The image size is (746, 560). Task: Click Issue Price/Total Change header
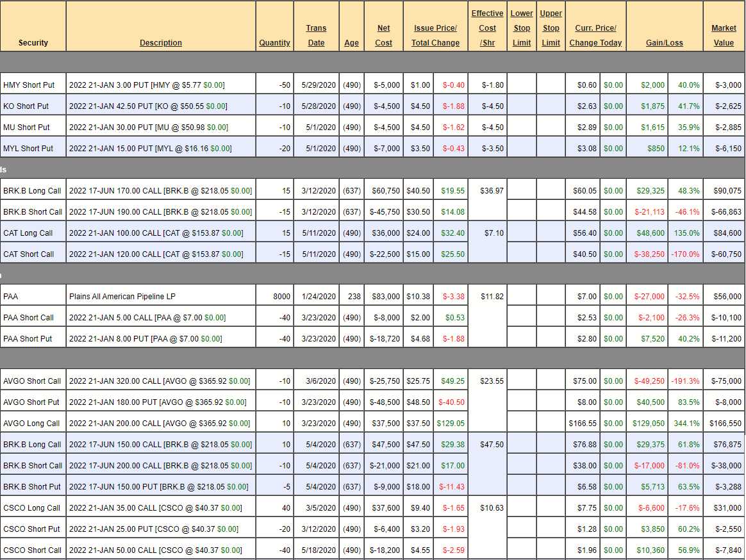pos(435,35)
